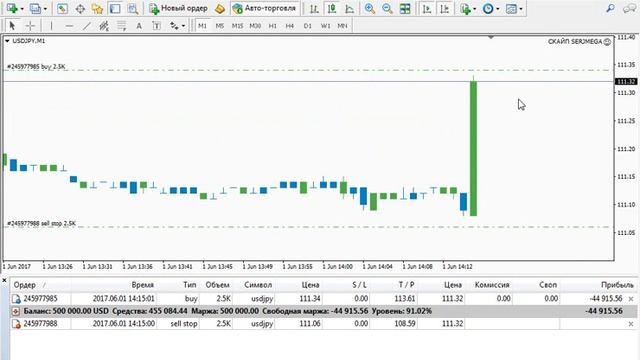This screenshot has height=360, width=640.
Task: Open the New Chart dropdown arrow
Action: tap(22, 9)
